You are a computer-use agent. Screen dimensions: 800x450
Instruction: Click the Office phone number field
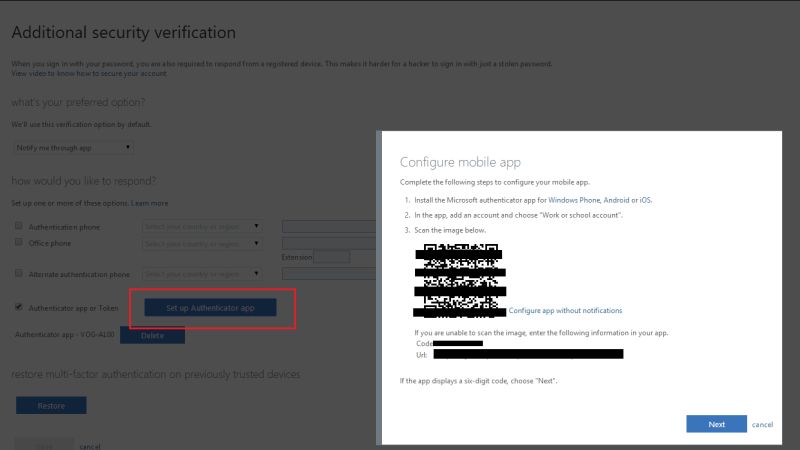[x=329, y=243]
